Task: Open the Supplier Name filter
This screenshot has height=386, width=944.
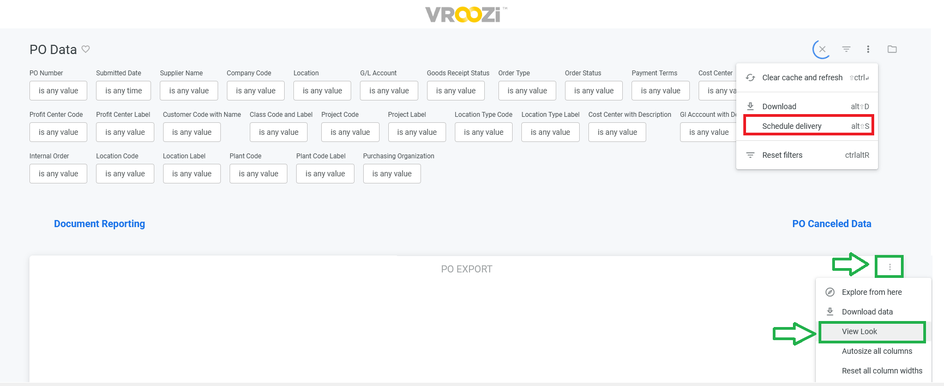Action: tap(189, 91)
